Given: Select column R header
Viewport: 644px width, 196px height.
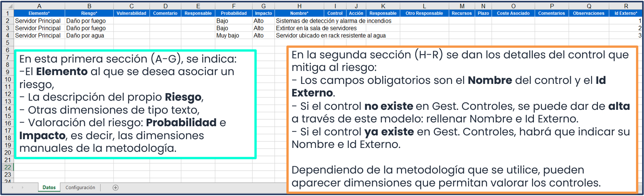Looking at the screenshot, I should pyautogui.click(x=626, y=6).
